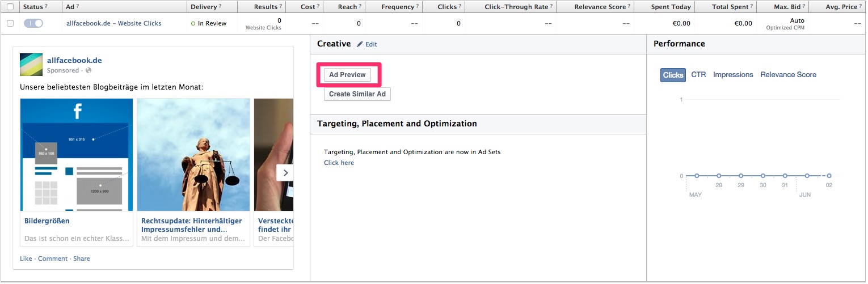Click the Sponsored label in the ad preview
The height and width of the screenshot is (284, 868).
[63, 70]
